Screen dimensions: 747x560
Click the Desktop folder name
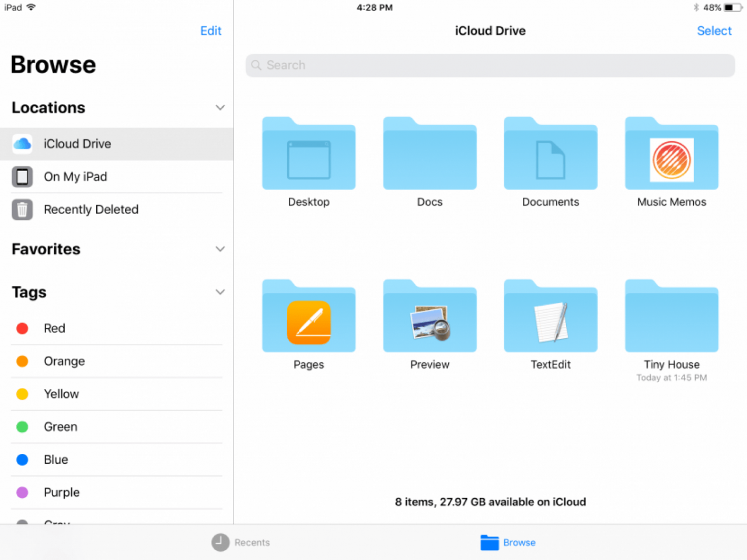309,202
